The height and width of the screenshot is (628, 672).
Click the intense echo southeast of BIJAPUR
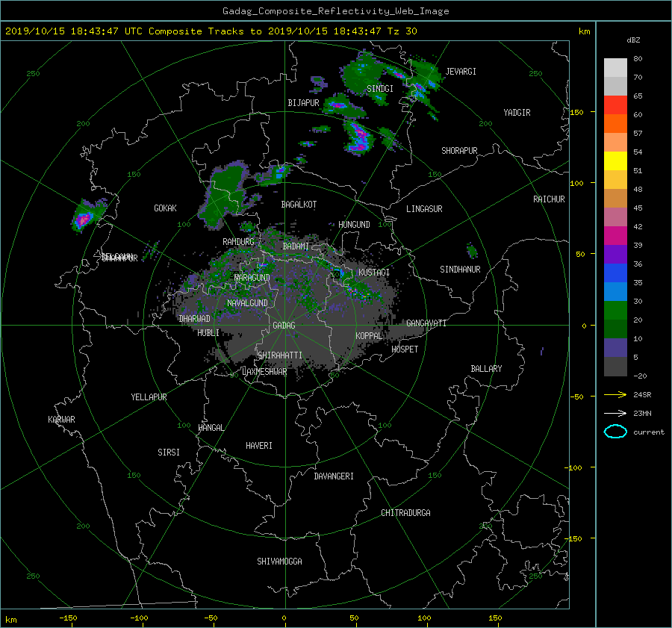tap(360, 138)
